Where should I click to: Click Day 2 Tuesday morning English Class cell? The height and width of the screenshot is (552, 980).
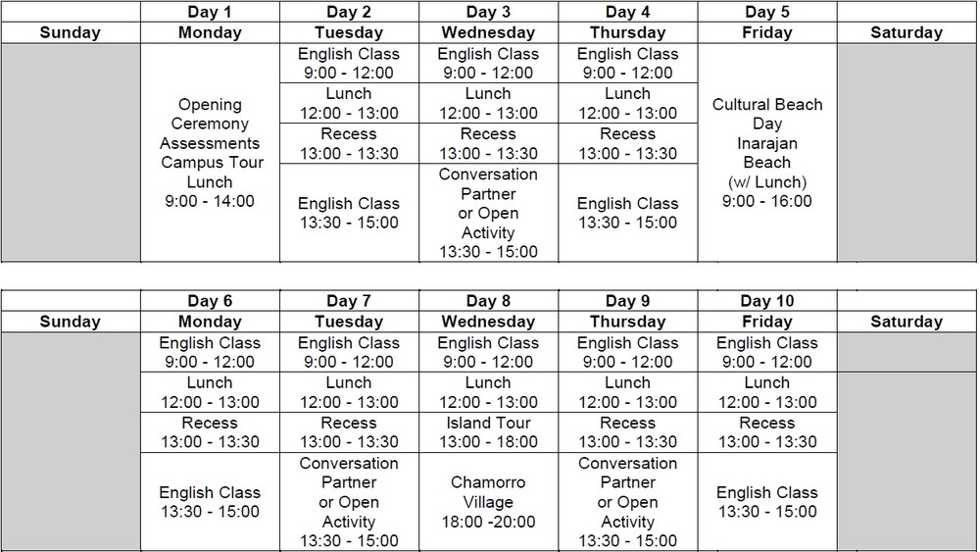[349, 64]
